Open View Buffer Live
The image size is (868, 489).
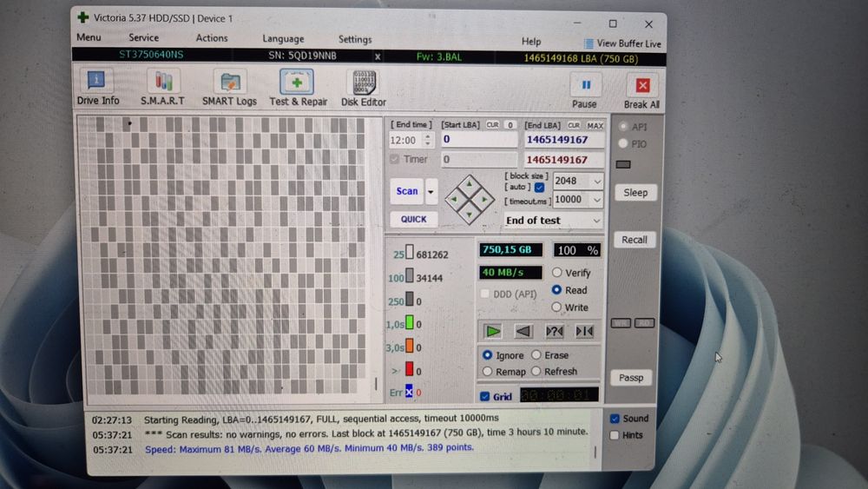click(x=622, y=43)
